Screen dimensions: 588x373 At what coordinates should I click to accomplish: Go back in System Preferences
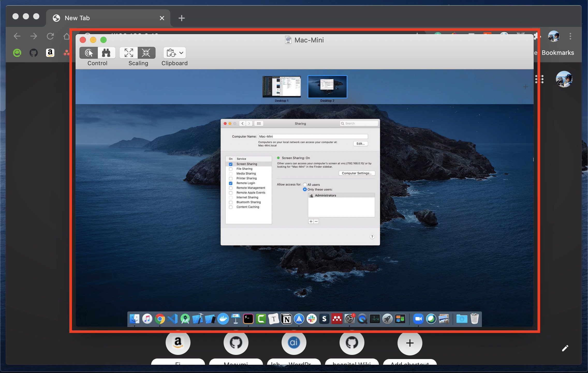pos(242,123)
